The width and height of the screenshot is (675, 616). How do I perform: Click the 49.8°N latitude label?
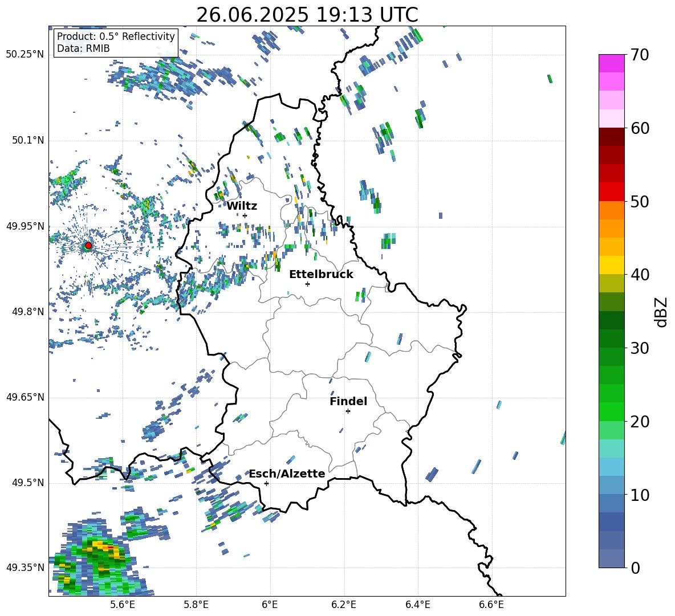pos(28,312)
